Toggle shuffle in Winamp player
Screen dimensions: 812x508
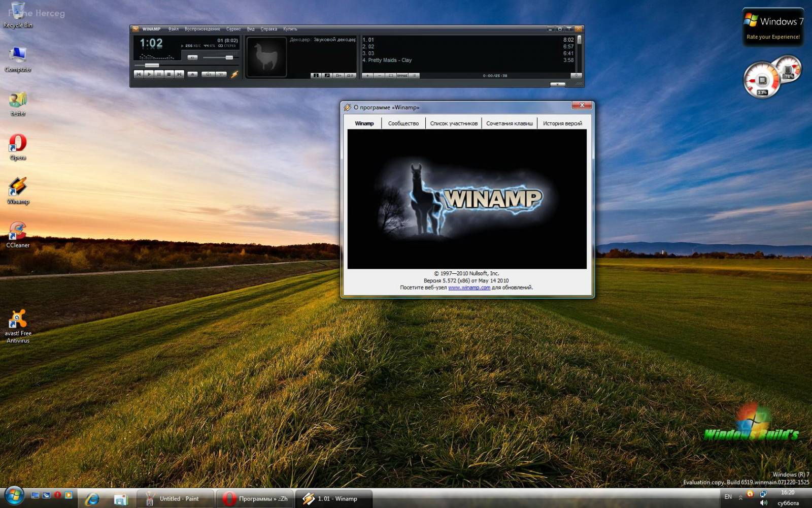tap(208, 74)
